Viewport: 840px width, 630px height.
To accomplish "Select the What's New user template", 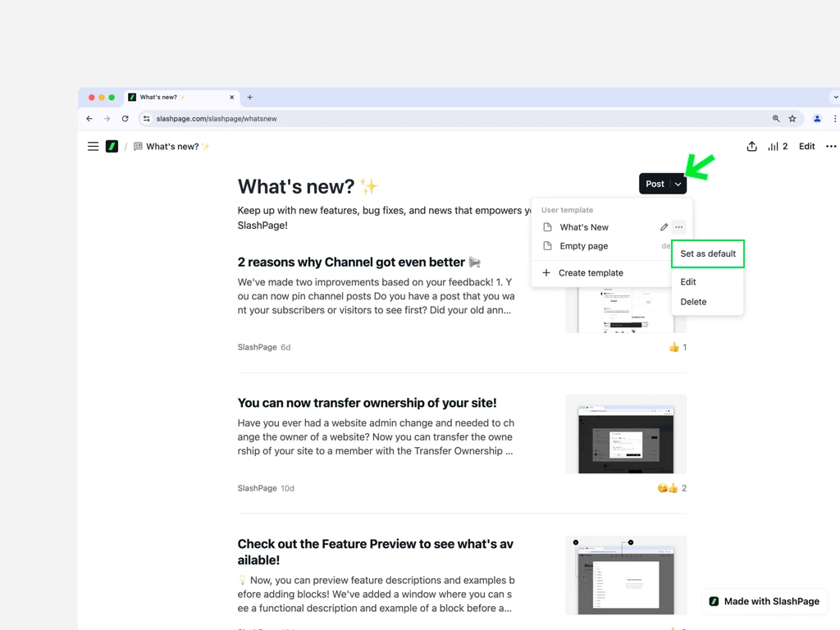I will (x=584, y=227).
